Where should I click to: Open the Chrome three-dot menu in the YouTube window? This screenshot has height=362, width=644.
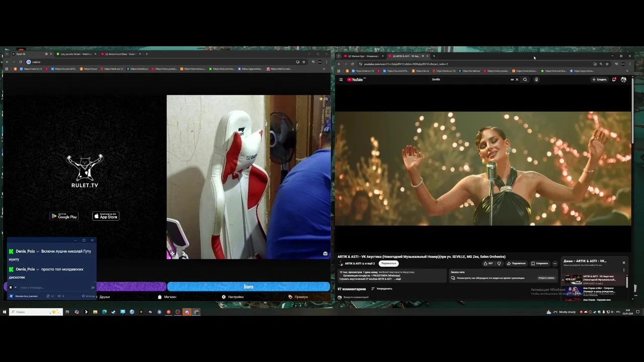[629, 64]
